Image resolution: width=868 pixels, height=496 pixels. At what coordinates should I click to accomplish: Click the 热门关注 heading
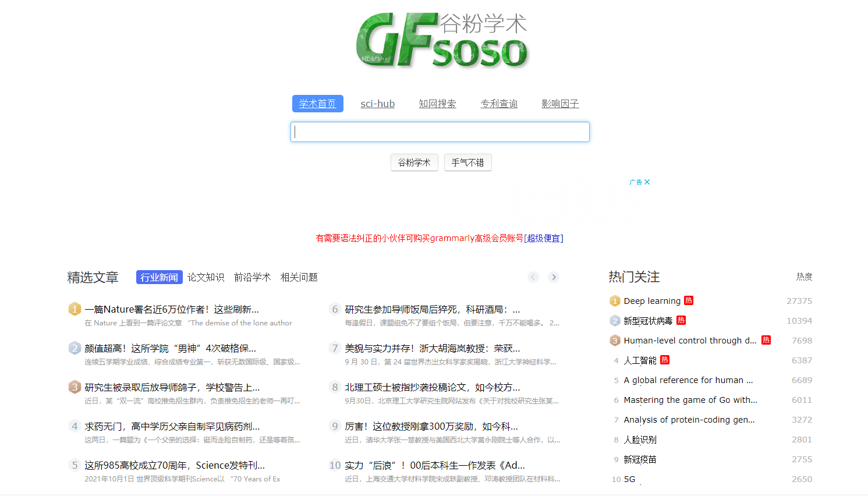tap(634, 277)
